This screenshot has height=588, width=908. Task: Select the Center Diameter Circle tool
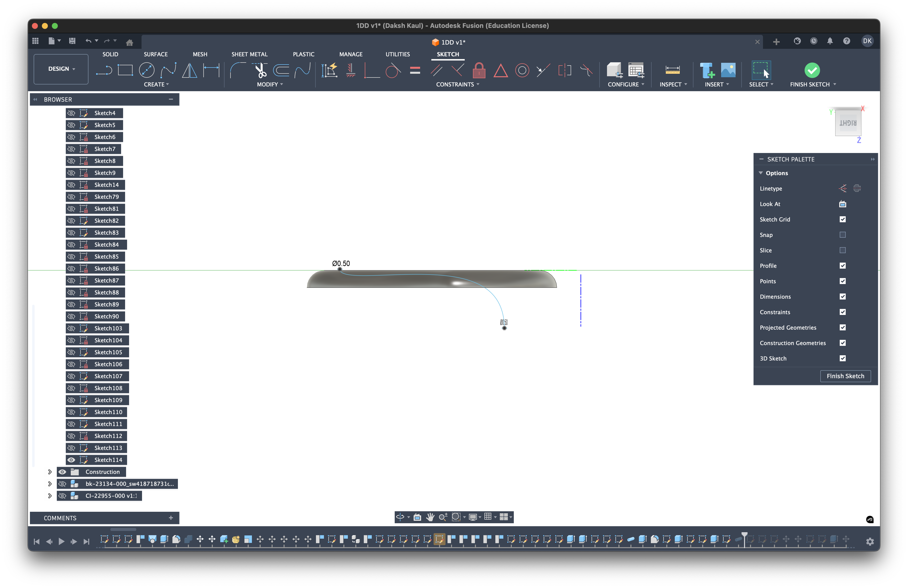[x=147, y=71]
